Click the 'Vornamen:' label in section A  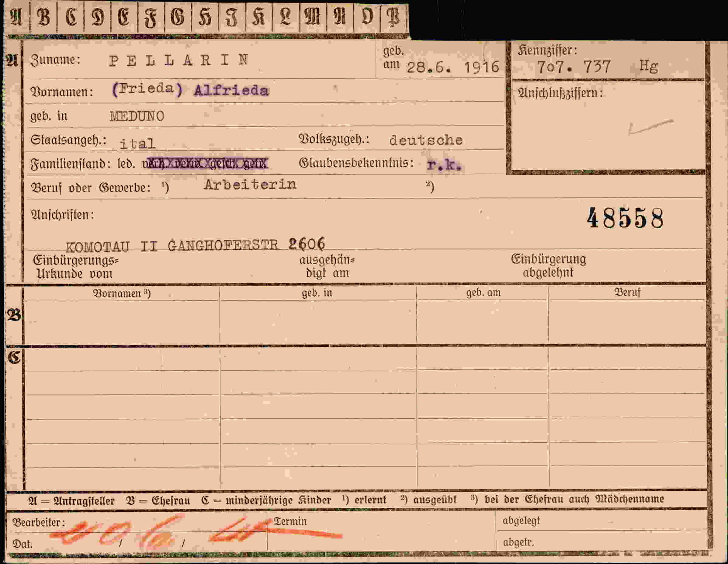click(62, 92)
